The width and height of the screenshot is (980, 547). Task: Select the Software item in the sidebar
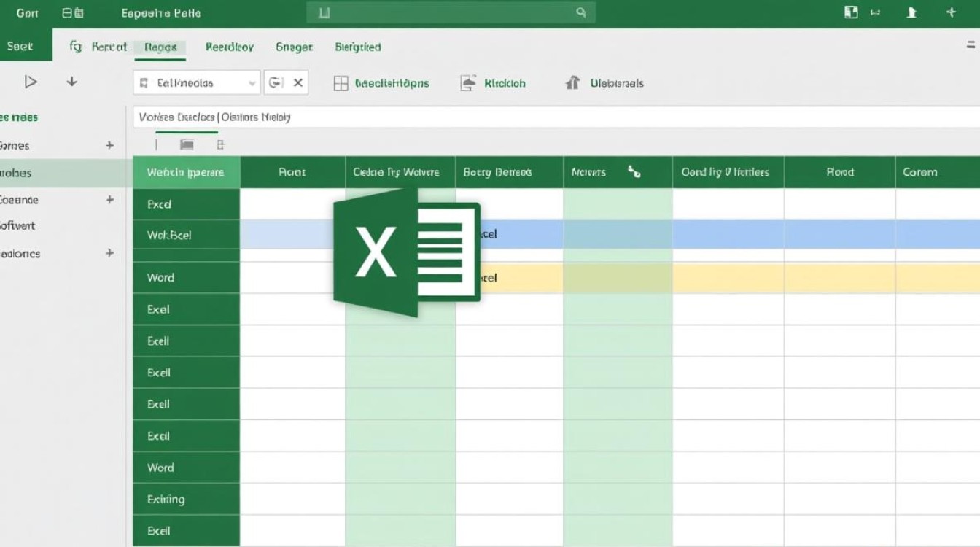tap(18, 226)
